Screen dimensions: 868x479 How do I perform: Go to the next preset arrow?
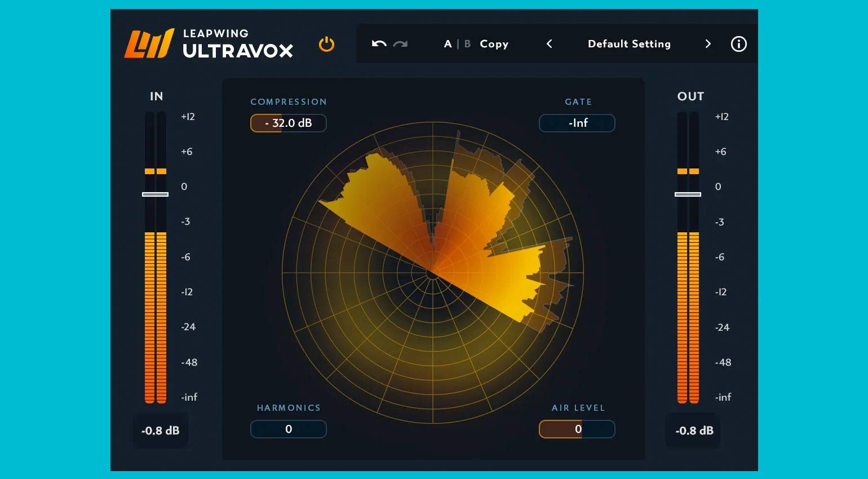click(708, 44)
